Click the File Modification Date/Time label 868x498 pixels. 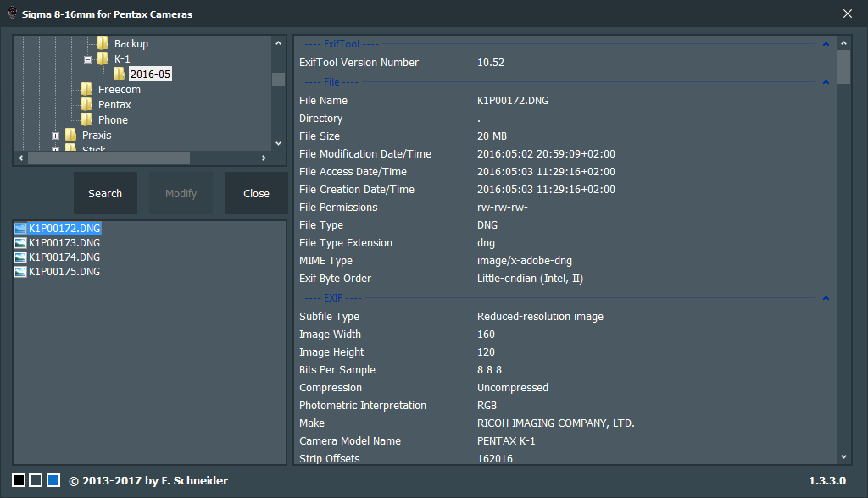tap(365, 154)
